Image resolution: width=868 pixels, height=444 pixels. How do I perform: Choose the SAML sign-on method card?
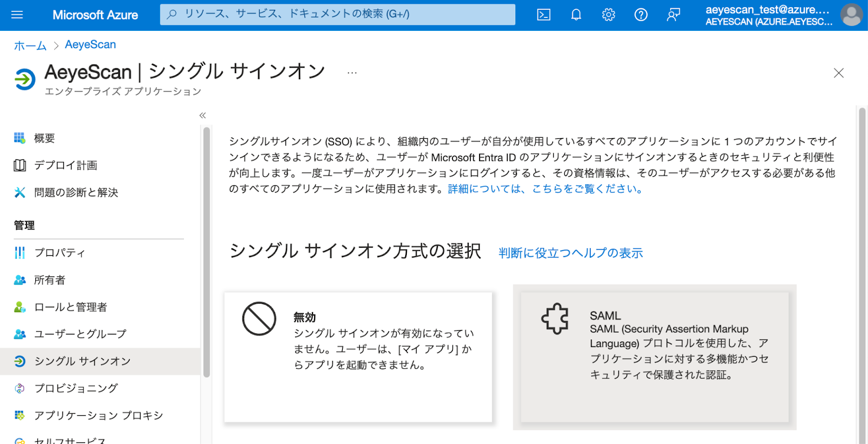click(x=655, y=357)
